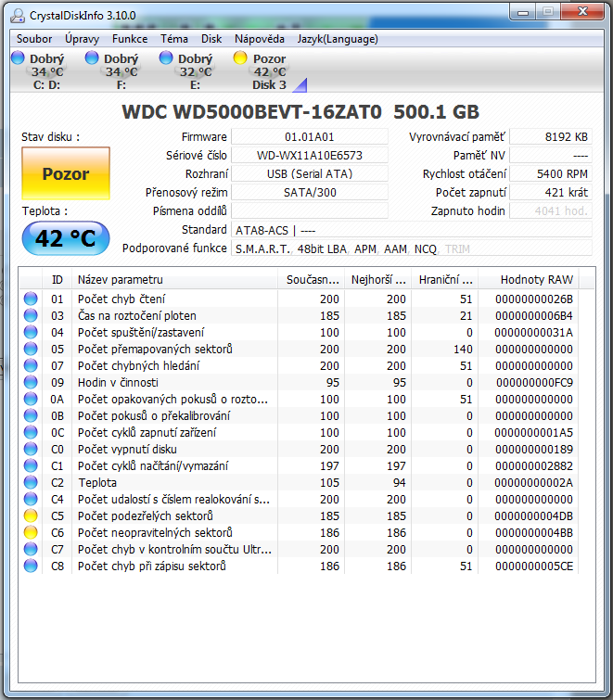Select the row 'Počet přemapovaných sektorů'
Image resolution: width=613 pixels, height=700 pixels.
299,349
